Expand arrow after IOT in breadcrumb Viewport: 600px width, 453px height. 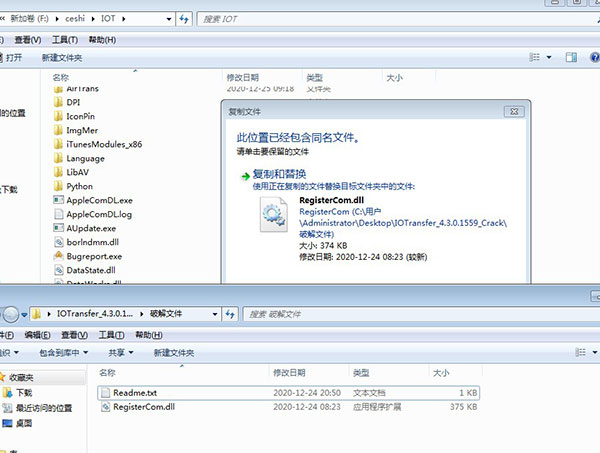pyautogui.click(x=123, y=19)
